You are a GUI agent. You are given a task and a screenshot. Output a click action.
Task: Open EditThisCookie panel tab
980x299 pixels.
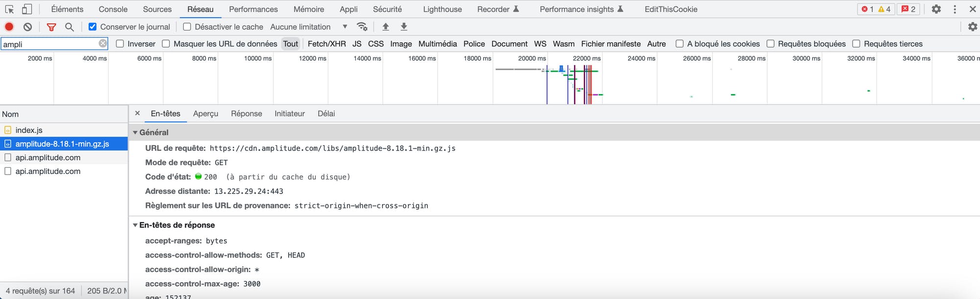pos(671,9)
